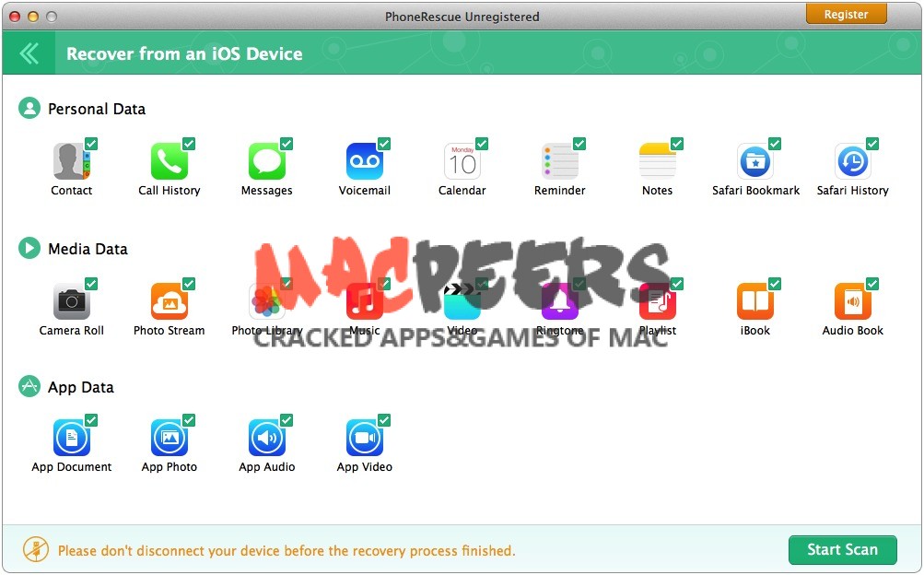Toggle the Playlist checkbox
The image size is (924, 575).
coord(677,284)
